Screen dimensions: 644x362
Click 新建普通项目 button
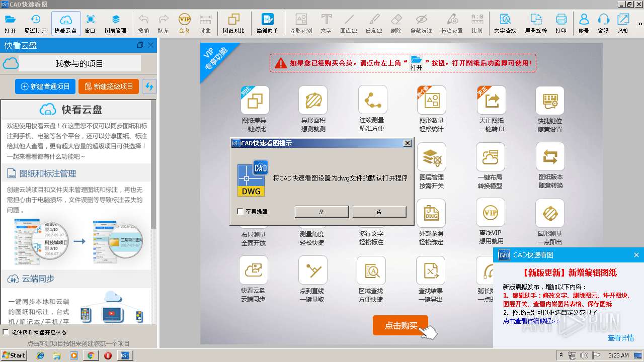[45, 86]
